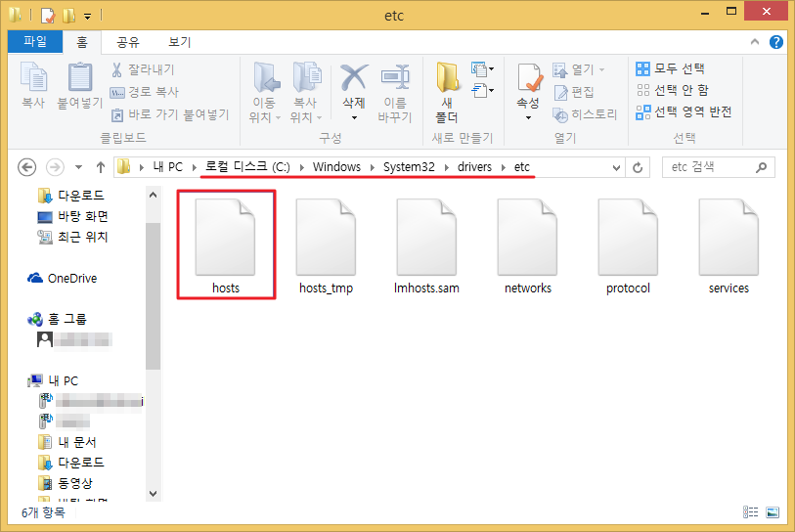Refresh the folder view
The width and height of the screenshot is (795, 532).
tap(638, 167)
